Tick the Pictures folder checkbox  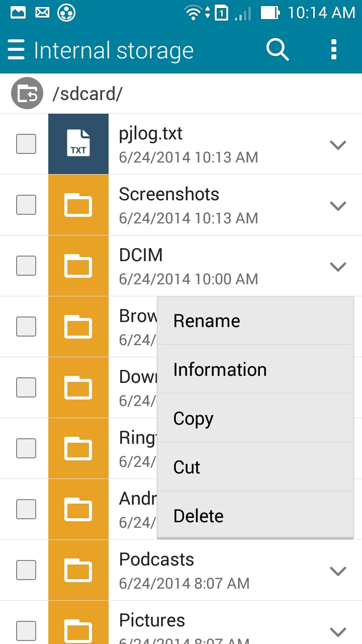click(26, 631)
